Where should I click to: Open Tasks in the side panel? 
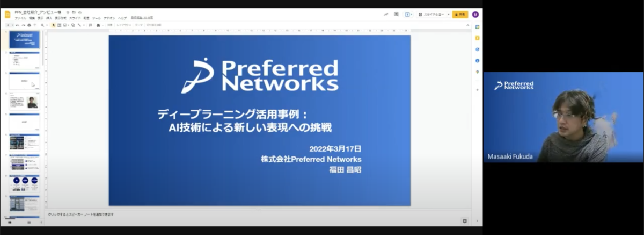click(x=477, y=49)
